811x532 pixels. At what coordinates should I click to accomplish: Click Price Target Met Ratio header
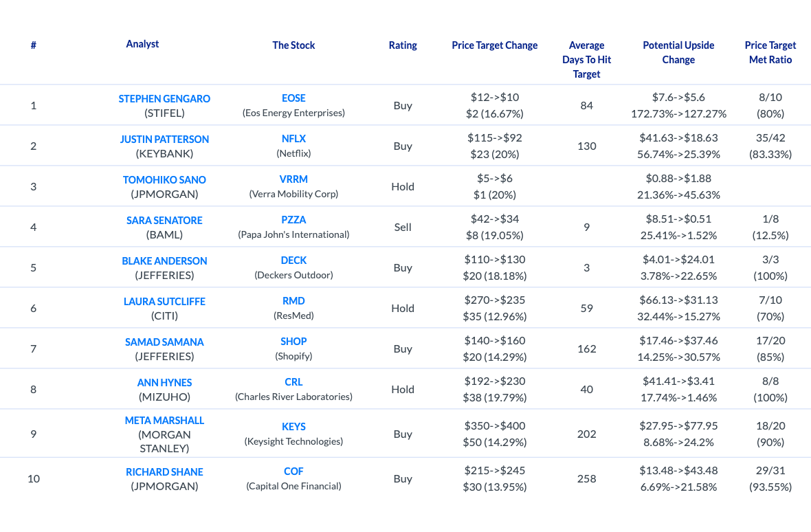pos(770,52)
